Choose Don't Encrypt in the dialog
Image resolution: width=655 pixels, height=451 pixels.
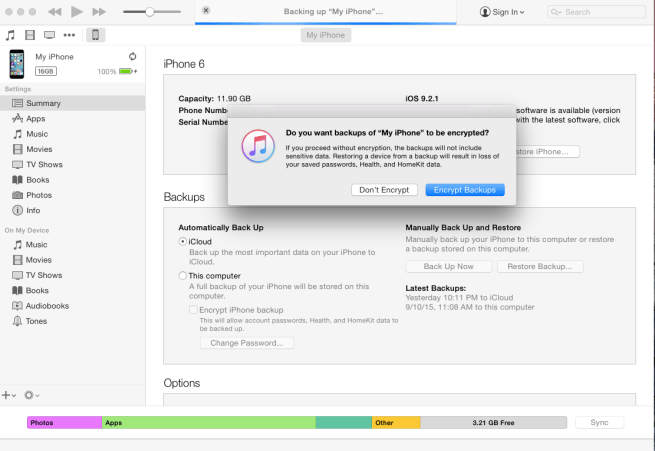click(384, 189)
